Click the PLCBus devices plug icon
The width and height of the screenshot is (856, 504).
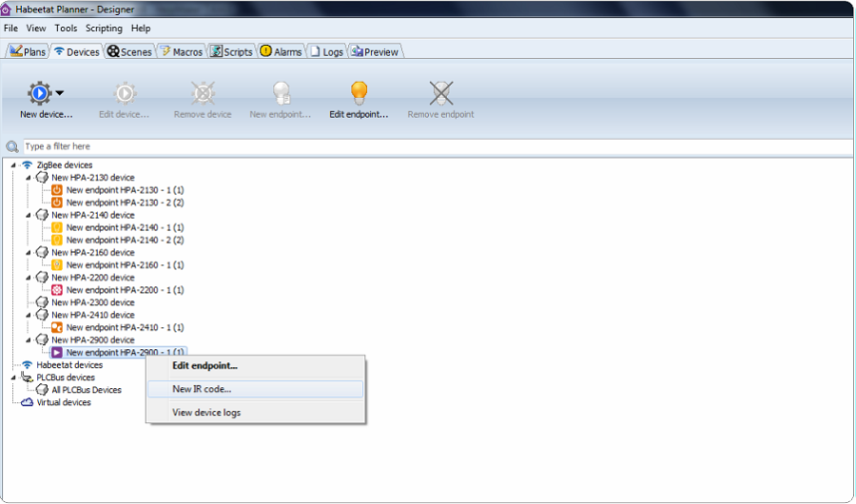[27, 378]
